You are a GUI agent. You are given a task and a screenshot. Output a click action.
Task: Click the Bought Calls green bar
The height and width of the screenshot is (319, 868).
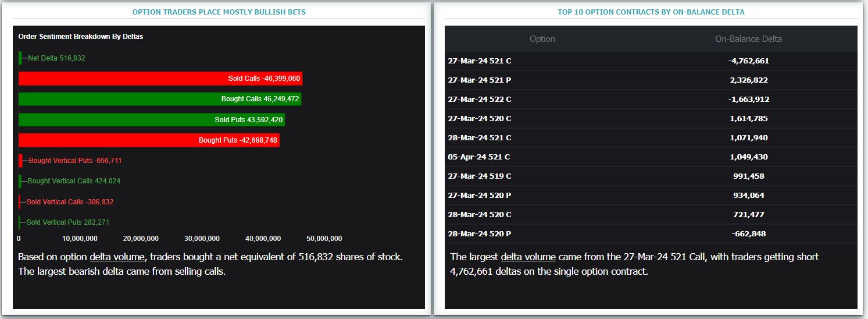160,99
